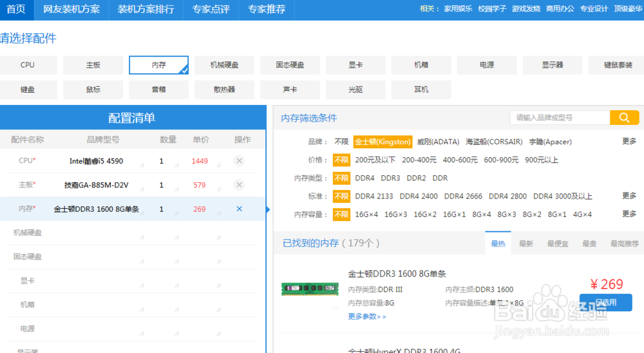
Task: Click the 已选用 button for ¥269 memory
Action: 606,303
